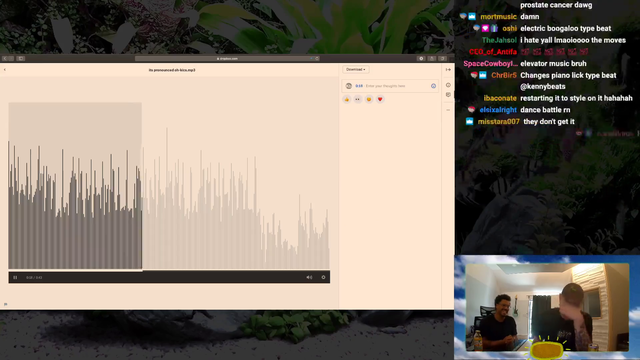Click the browser share button
This screenshot has width=640, height=360.
click(432, 58)
